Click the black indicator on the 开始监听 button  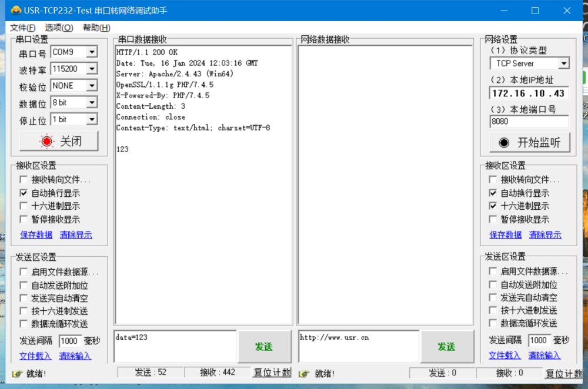pyautogui.click(x=504, y=142)
